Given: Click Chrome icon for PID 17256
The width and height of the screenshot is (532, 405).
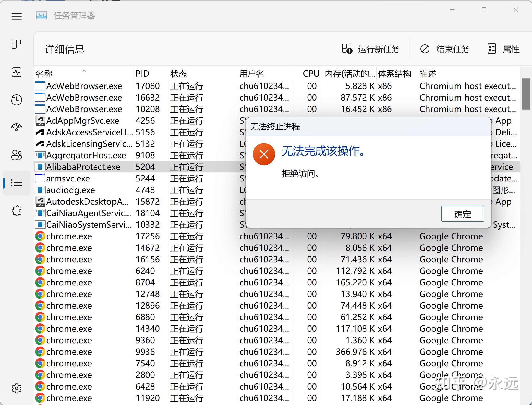Looking at the screenshot, I should pyautogui.click(x=40, y=236).
